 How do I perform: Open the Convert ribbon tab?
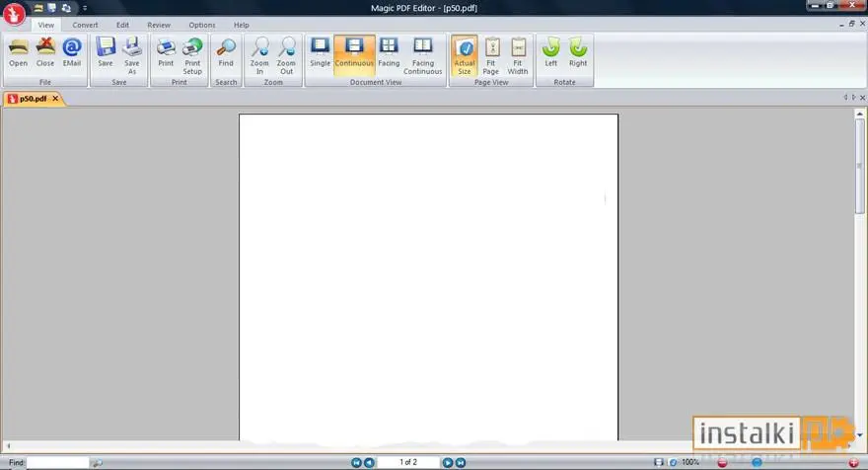(85, 25)
